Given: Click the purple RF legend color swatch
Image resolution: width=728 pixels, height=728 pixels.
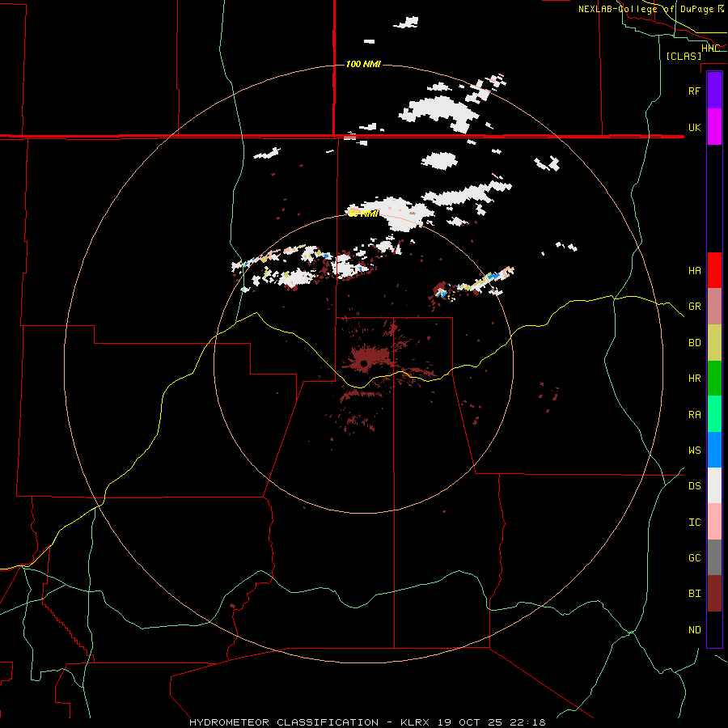Looking at the screenshot, I should click(x=714, y=91).
